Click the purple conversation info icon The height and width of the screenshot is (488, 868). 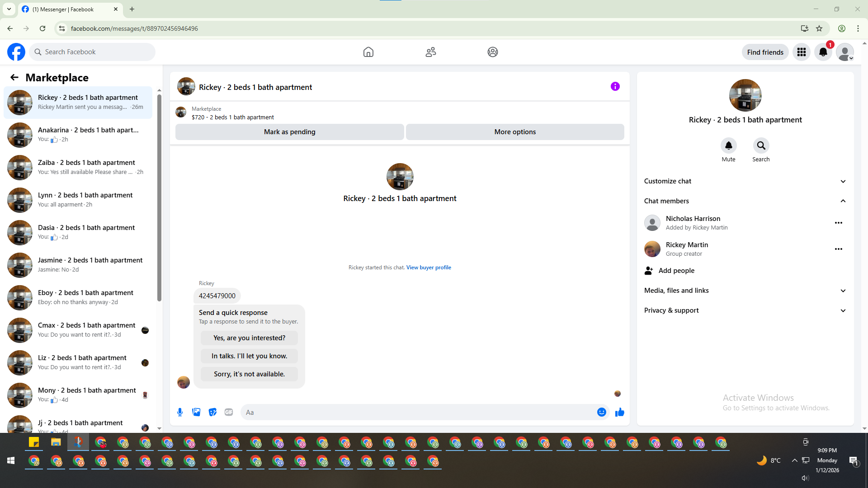(x=615, y=86)
